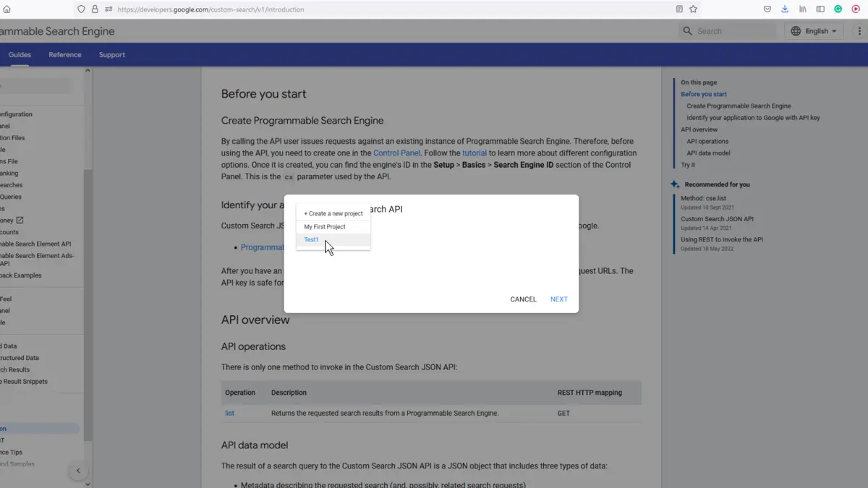Click the sparkle icon next to Recommended for you
This screenshot has height=488, width=868.
coord(675,184)
